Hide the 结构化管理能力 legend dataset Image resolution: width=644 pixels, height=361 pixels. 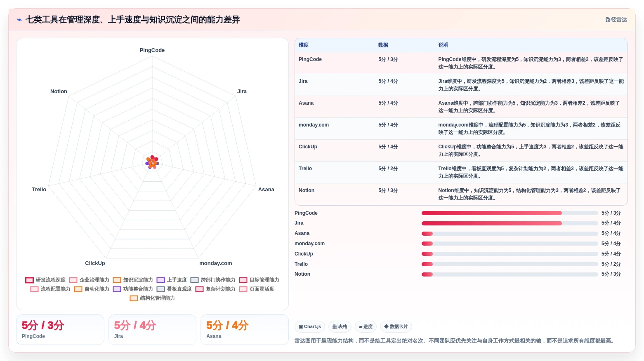coord(152,298)
